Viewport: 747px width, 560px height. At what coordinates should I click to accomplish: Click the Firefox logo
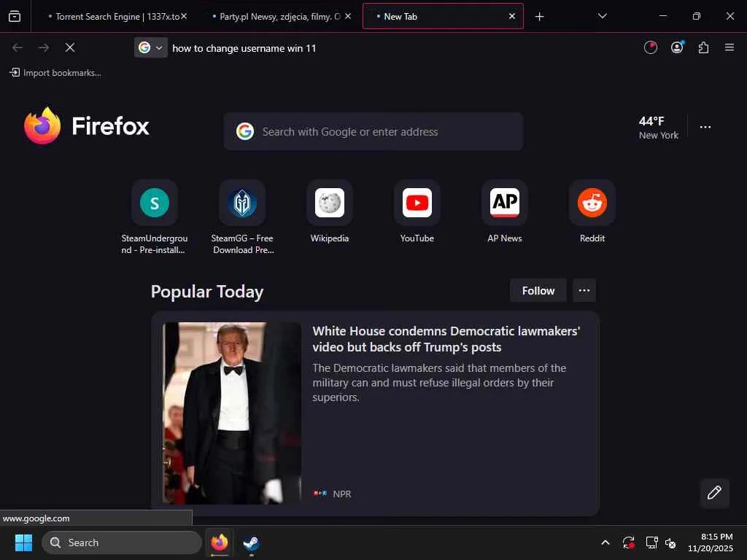86,125
